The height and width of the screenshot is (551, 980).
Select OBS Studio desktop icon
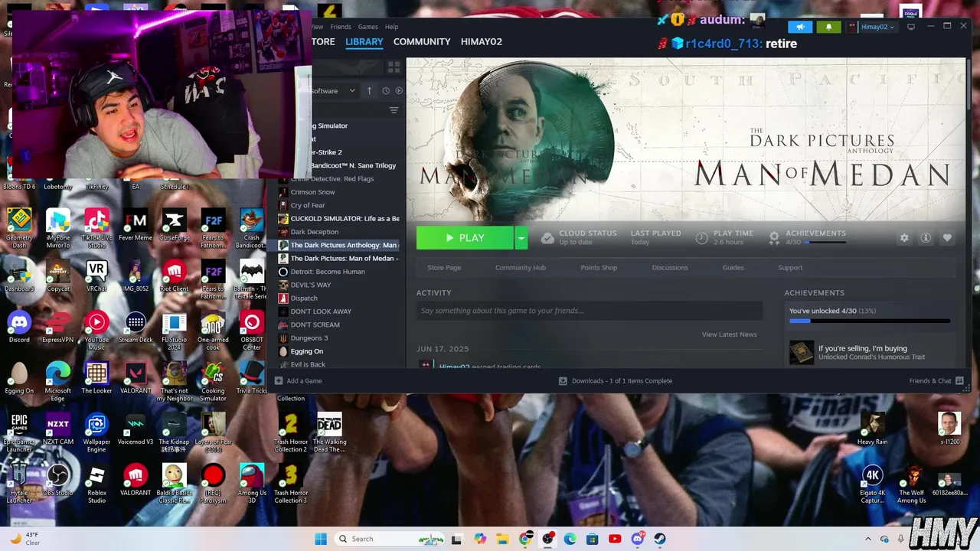click(57, 480)
